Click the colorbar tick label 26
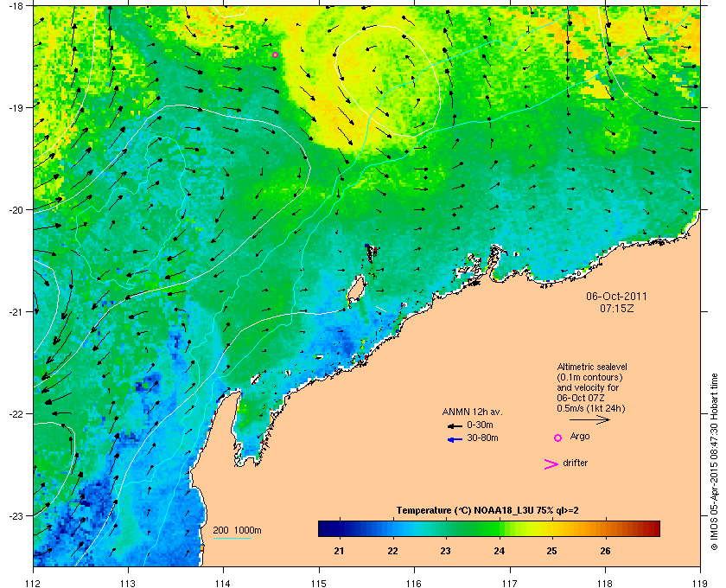The height and width of the screenshot is (588, 726). pos(605,551)
